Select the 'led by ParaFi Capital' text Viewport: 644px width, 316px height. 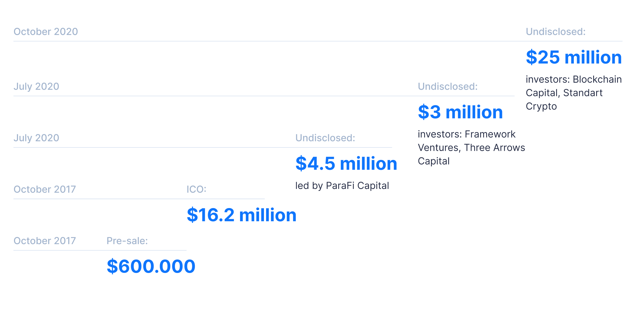pyautogui.click(x=342, y=186)
